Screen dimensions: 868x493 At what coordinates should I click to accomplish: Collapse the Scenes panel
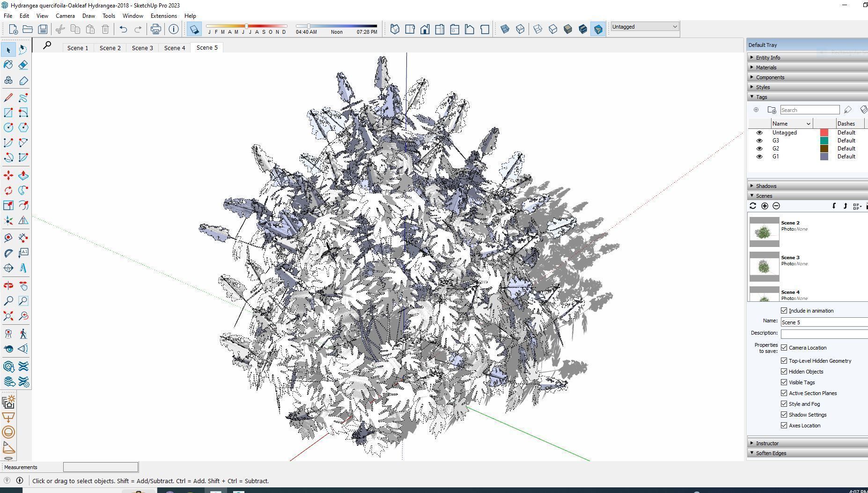[x=808, y=196]
